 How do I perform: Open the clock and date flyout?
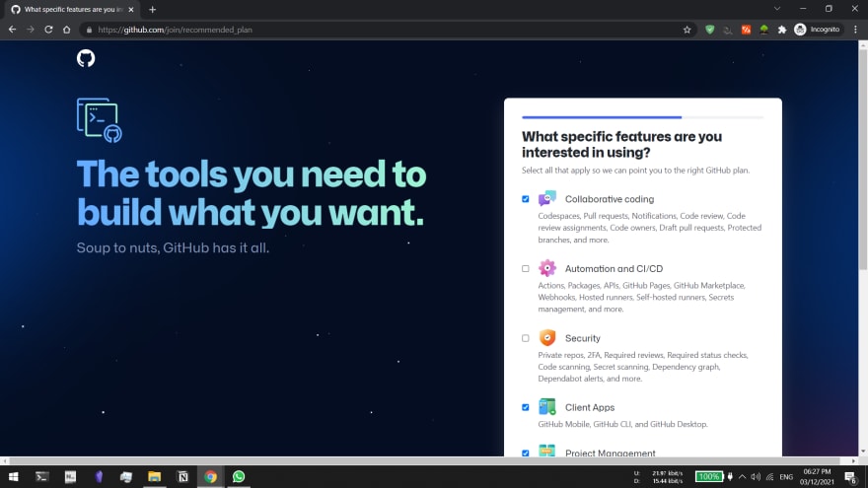point(817,476)
